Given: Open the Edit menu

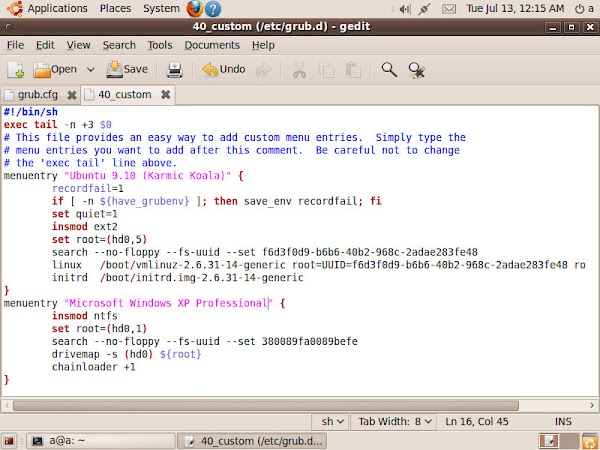Looking at the screenshot, I should (x=45, y=45).
